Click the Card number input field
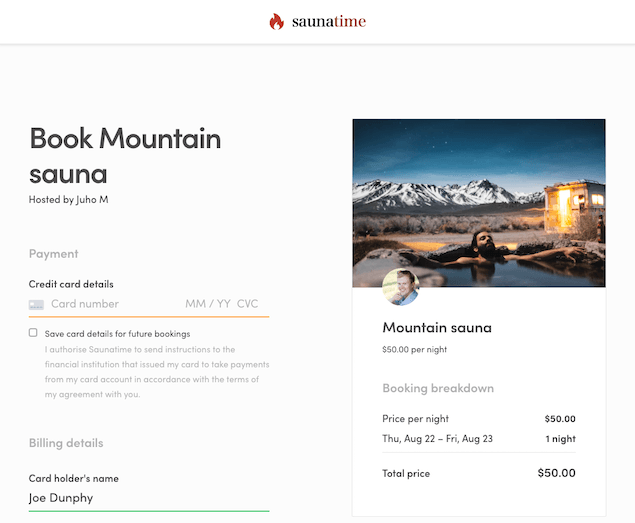The height and width of the screenshot is (523, 635). pyautogui.click(x=110, y=304)
